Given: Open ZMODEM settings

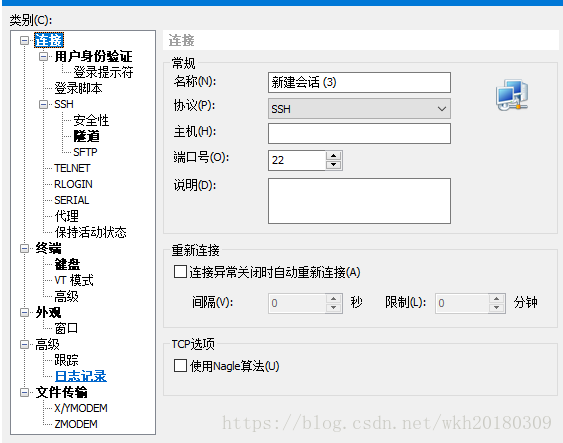Looking at the screenshot, I should click(76, 424).
